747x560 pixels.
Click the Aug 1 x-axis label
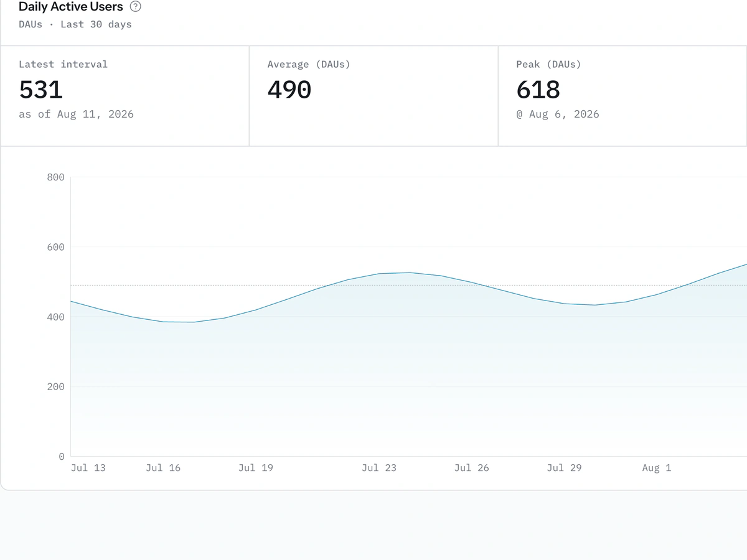(x=657, y=468)
